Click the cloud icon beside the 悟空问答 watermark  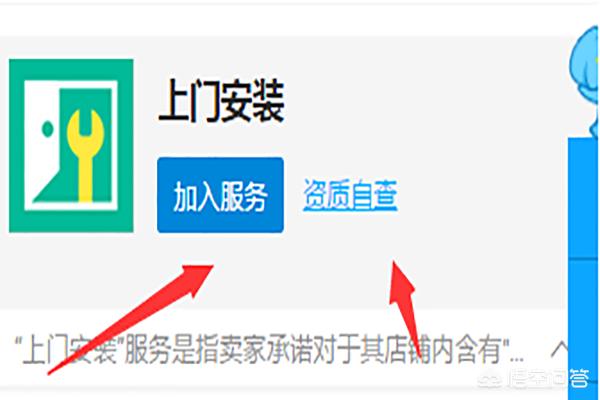[491, 380]
